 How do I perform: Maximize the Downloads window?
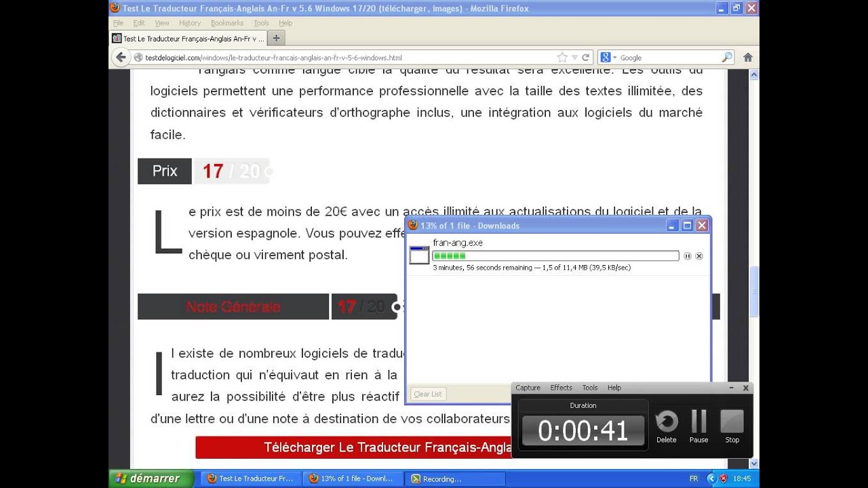coord(687,226)
